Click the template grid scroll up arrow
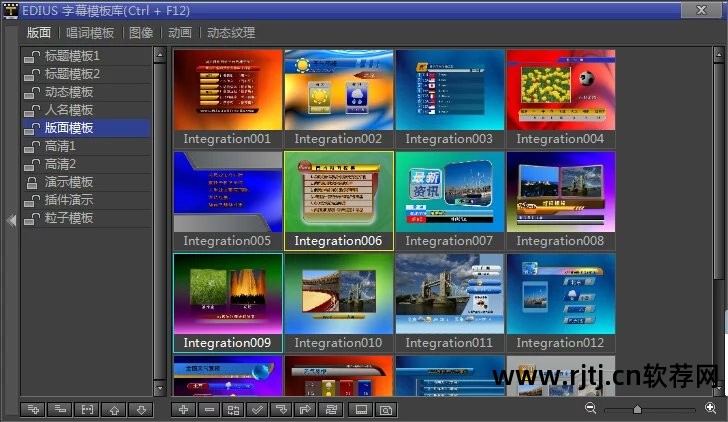The image size is (728, 422). click(x=719, y=55)
